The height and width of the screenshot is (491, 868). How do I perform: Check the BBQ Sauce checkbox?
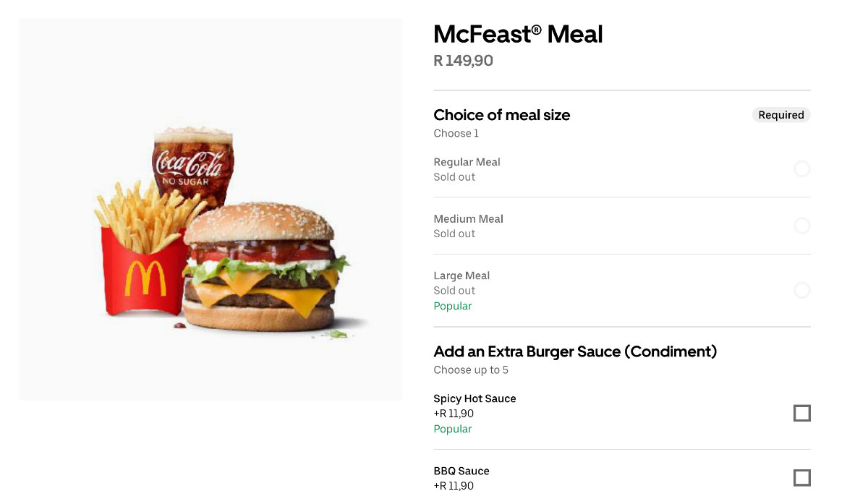pyautogui.click(x=802, y=477)
